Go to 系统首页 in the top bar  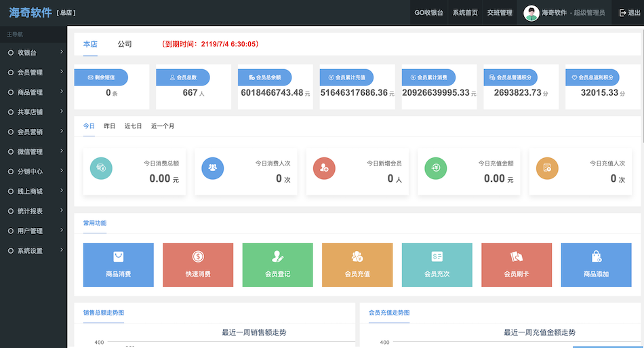tap(465, 13)
